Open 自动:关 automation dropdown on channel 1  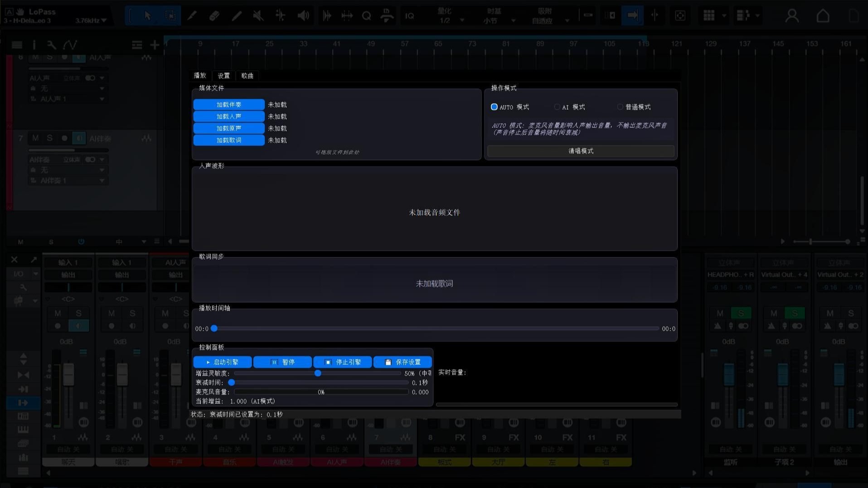pyautogui.click(x=68, y=449)
